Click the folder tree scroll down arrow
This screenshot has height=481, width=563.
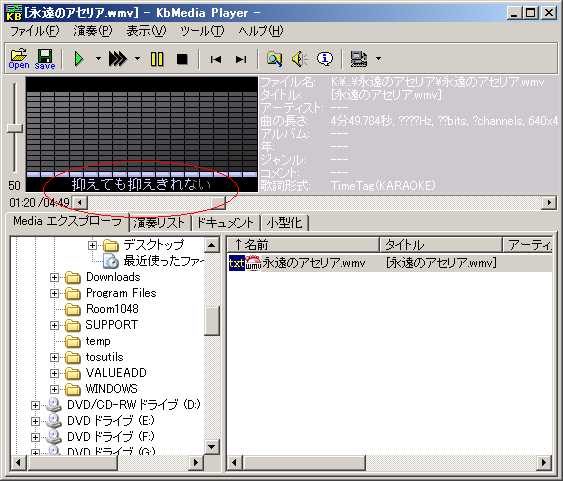pyautogui.click(x=211, y=447)
